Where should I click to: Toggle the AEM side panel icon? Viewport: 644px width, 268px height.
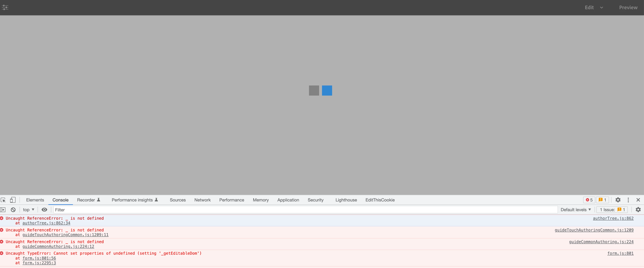[x=5, y=8]
